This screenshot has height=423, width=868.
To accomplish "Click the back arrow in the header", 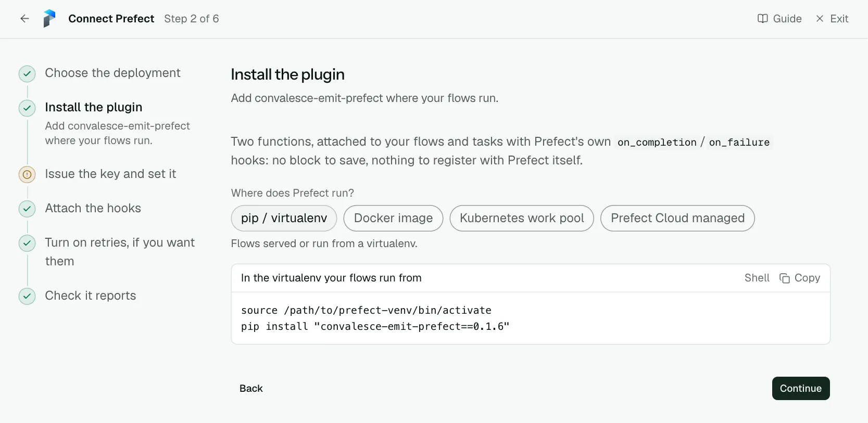I will 24,19.
